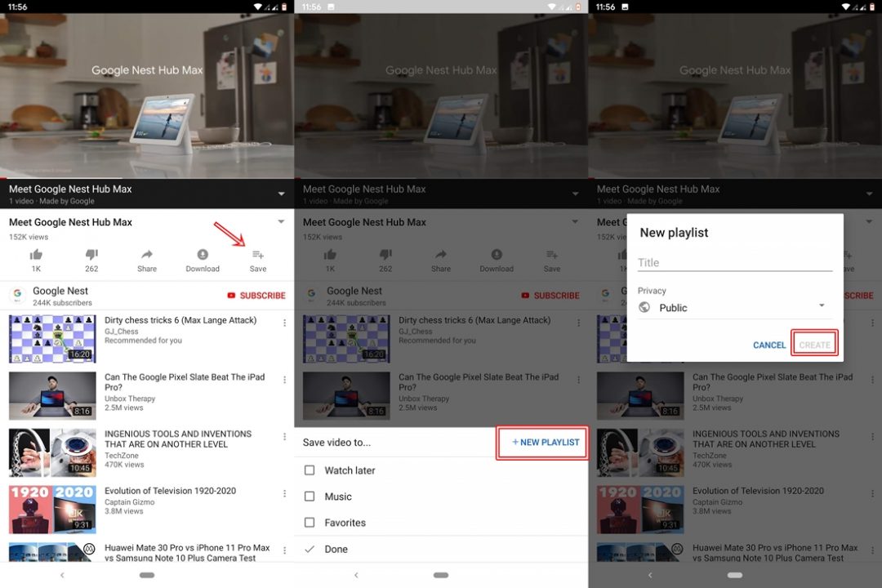882x588 pixels.
Task: Open the Google Nest channel avatar in the left screen
Action: (x=17, y=294)
